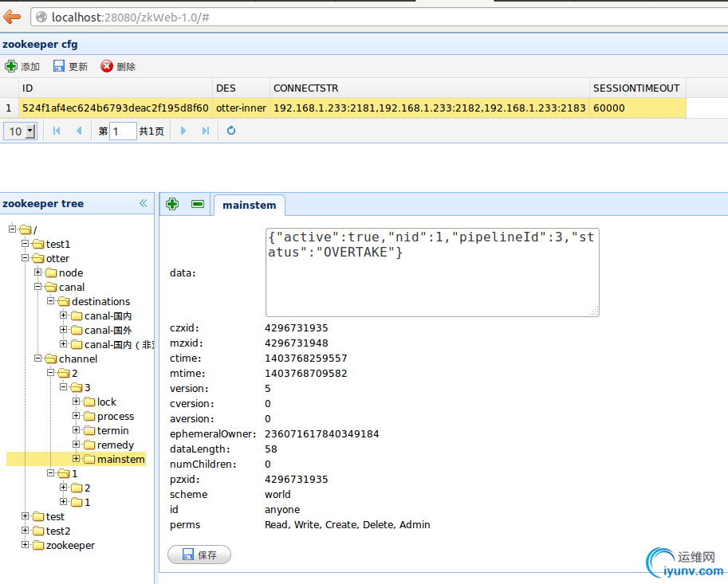This screenshot has width=728, height=584.
Task: Expand the test tree node
Action: click(26, 515)
